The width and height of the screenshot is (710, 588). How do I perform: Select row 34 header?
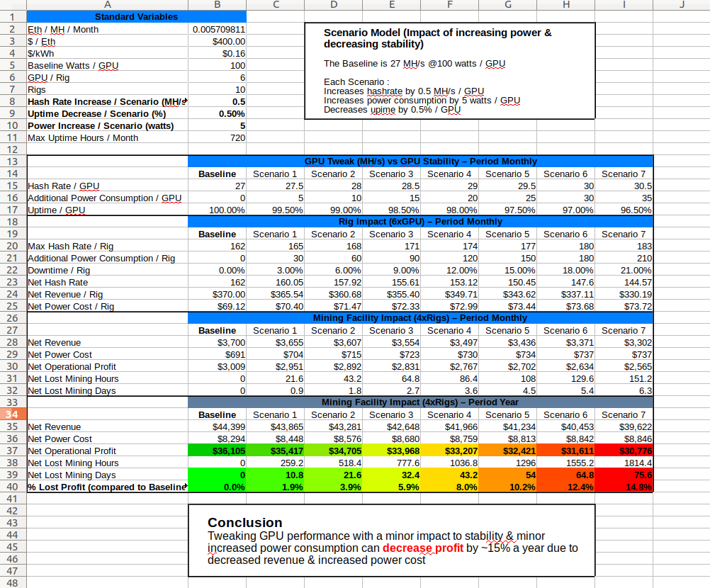(13, 414)
